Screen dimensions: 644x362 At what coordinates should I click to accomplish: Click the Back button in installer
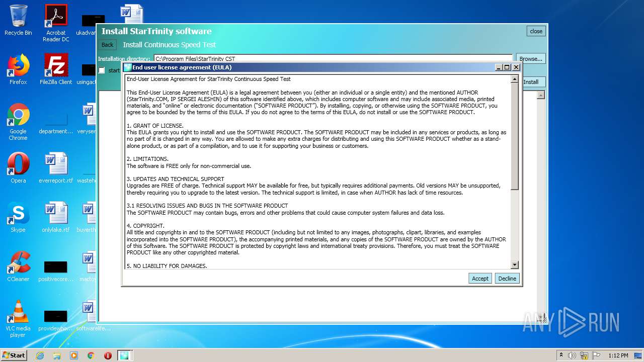[x=107, y=45]
